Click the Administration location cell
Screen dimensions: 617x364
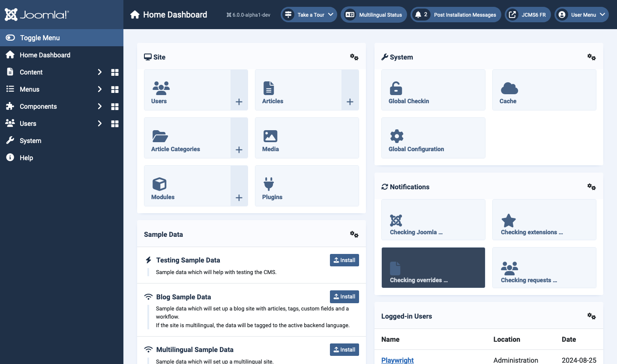pos(516,360)
